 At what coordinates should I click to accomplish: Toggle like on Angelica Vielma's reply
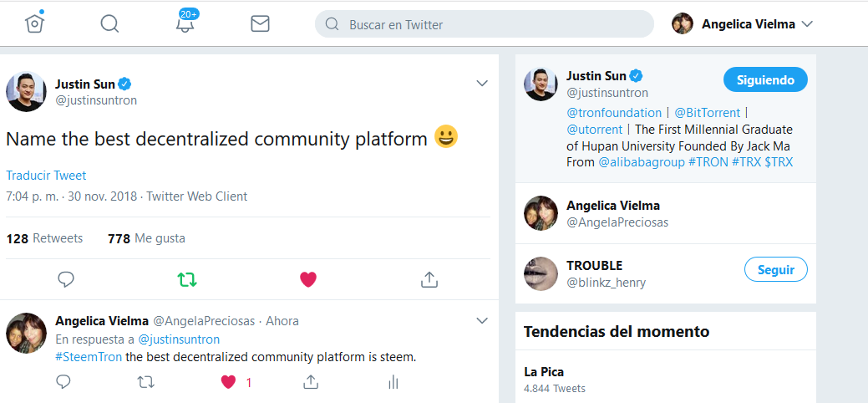click(x=229, y=382)
